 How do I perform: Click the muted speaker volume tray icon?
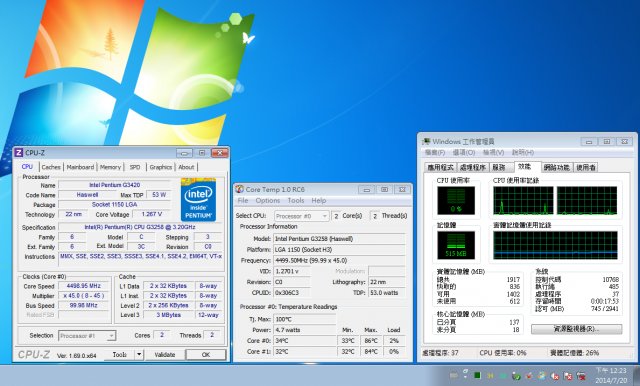click(555, 376)
